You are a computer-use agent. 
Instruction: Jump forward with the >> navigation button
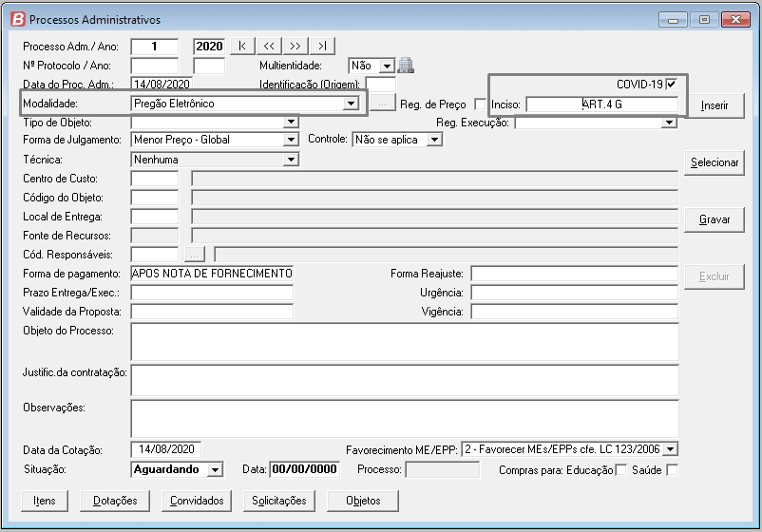295,46
